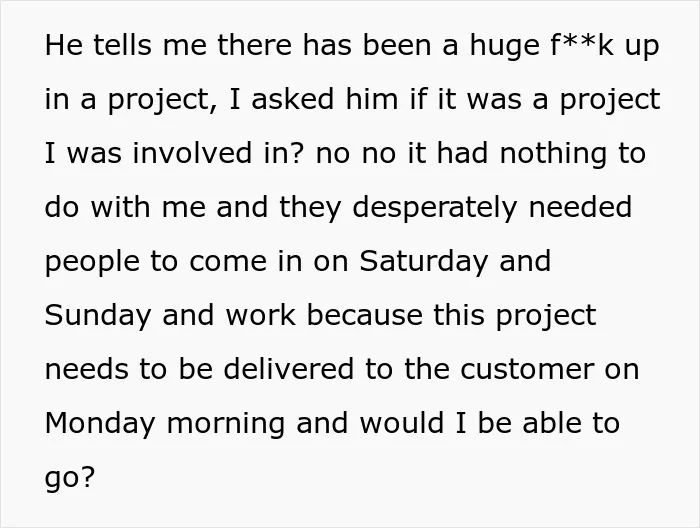Viewport: 700px width, 528px height.
Task: Click the word "delivered" in the text
Action: coord(288,369)
